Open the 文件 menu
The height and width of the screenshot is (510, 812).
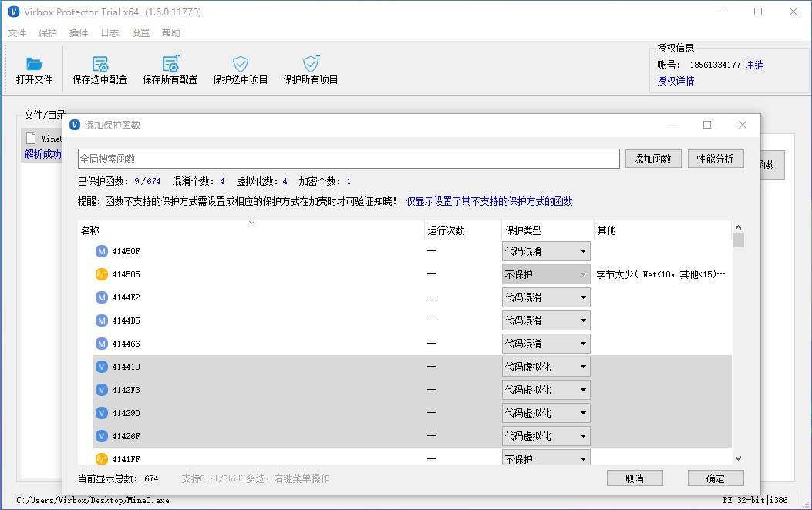16,32
